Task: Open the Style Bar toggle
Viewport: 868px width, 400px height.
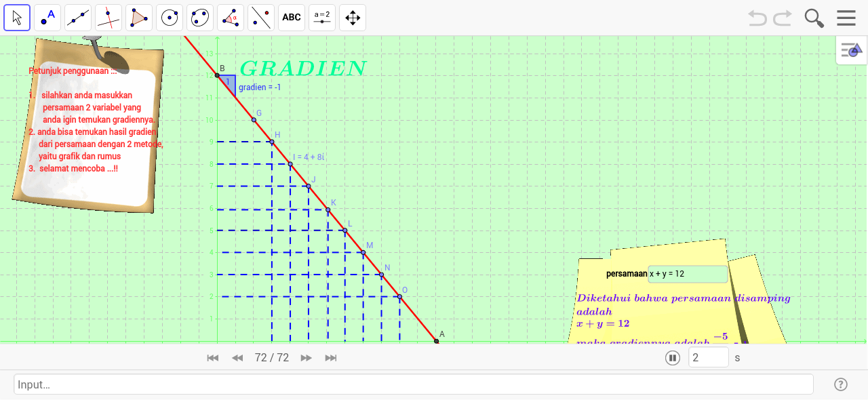Action: pyautogui.click(x=851, y=50)
